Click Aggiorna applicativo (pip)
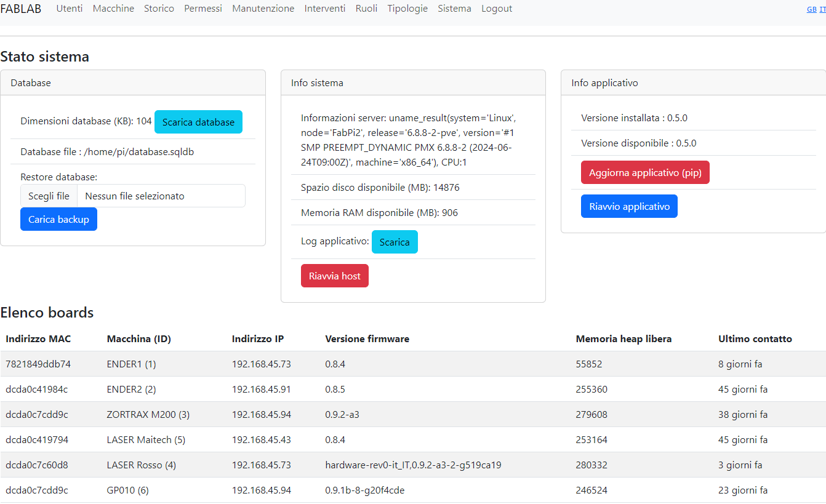826x504 pixels. (645, 172)
